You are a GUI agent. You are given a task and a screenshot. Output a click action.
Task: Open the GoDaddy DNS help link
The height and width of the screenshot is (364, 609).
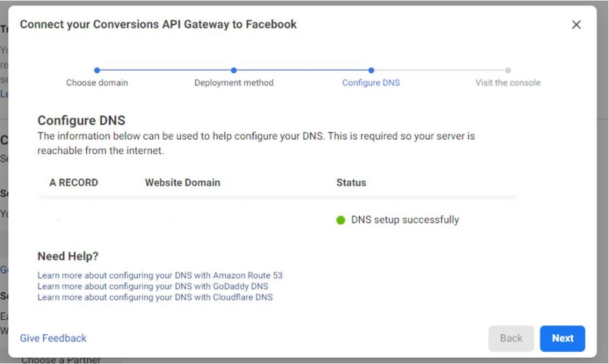(153, 286)
